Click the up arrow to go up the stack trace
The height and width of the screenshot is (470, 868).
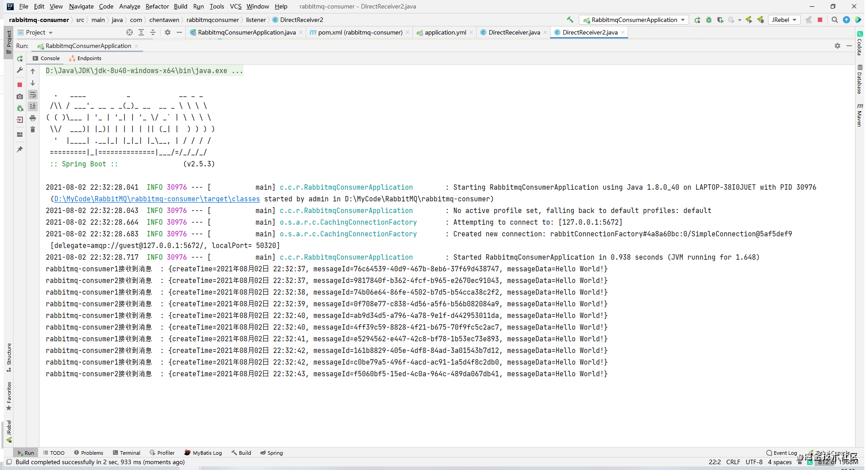coord(33,71)
